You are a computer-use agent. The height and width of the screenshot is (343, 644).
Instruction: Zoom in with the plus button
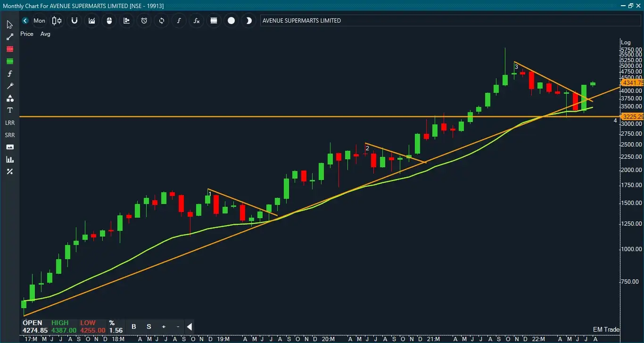[x=164, y=327]
